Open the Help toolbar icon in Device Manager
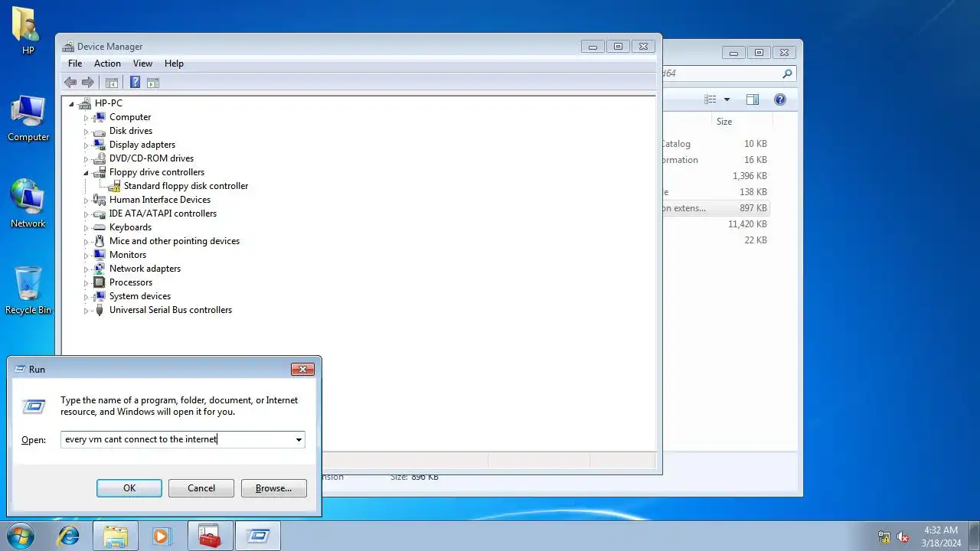 pyautogui.click(x=135, y=83)
